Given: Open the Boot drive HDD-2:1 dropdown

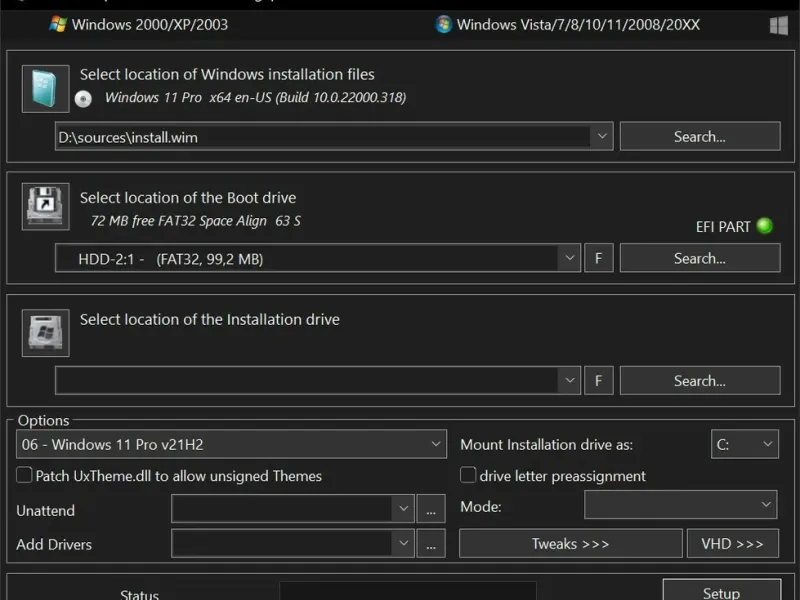Looking at the screenshot, I should pyautogui.click(x=569, y=258).
